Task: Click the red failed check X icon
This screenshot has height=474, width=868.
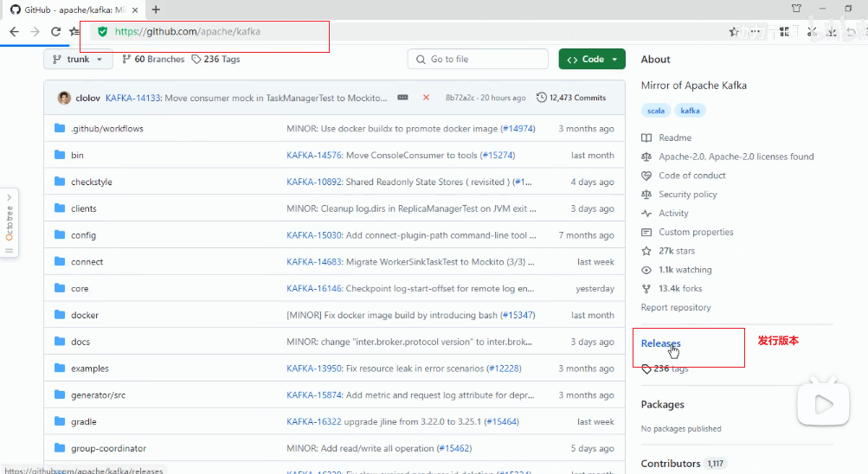Action: 426,98
